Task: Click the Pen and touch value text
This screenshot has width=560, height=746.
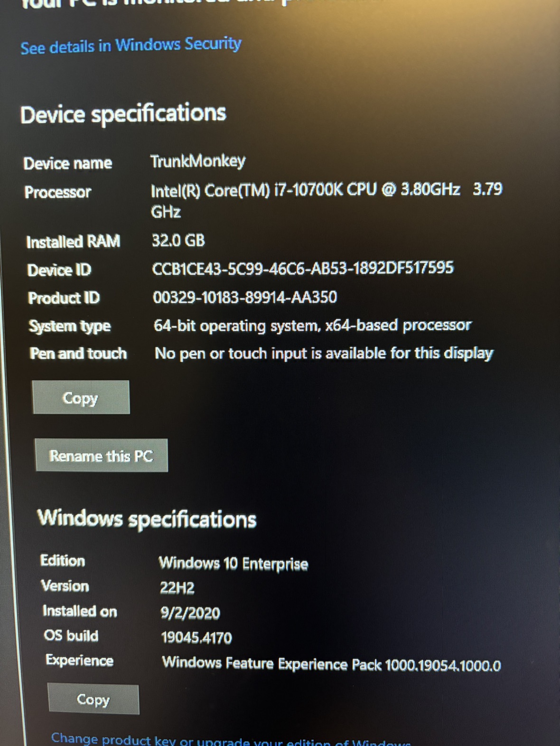Action: [324, 354]
